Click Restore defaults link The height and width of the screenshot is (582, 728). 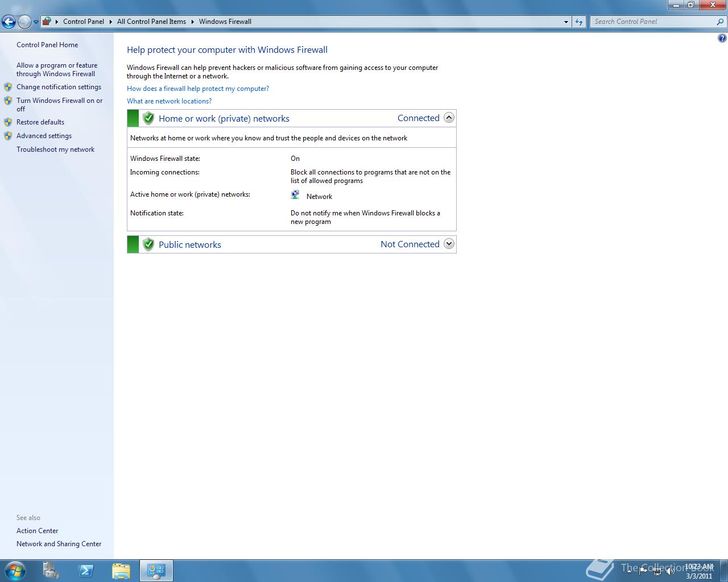(x=40, y=122)
